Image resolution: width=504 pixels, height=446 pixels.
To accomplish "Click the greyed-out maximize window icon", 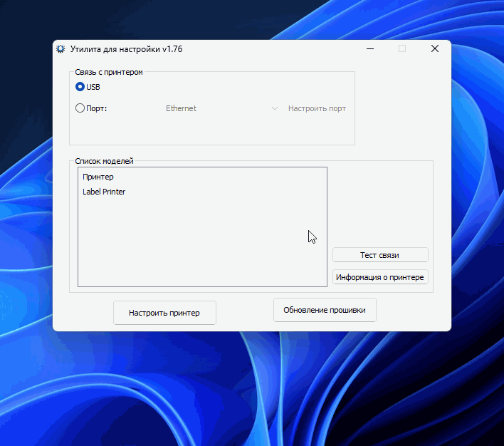I will pos(402,49).
